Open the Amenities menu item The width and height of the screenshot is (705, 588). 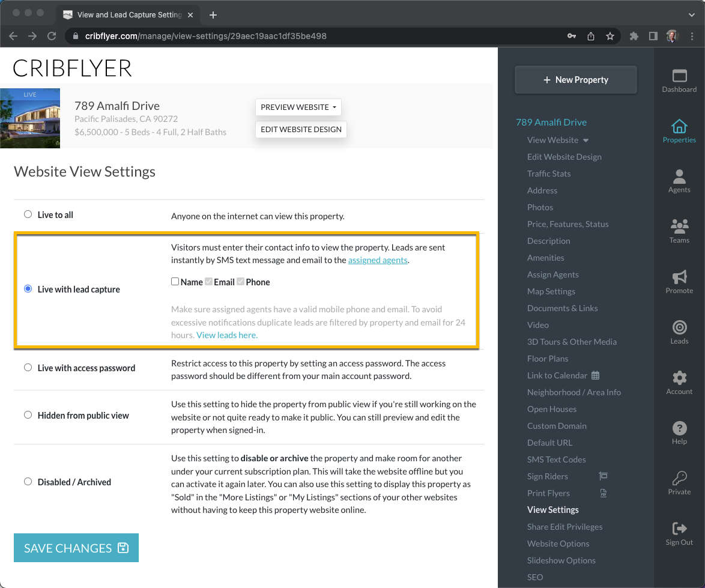pyautogui.click(x=546, y=258)
